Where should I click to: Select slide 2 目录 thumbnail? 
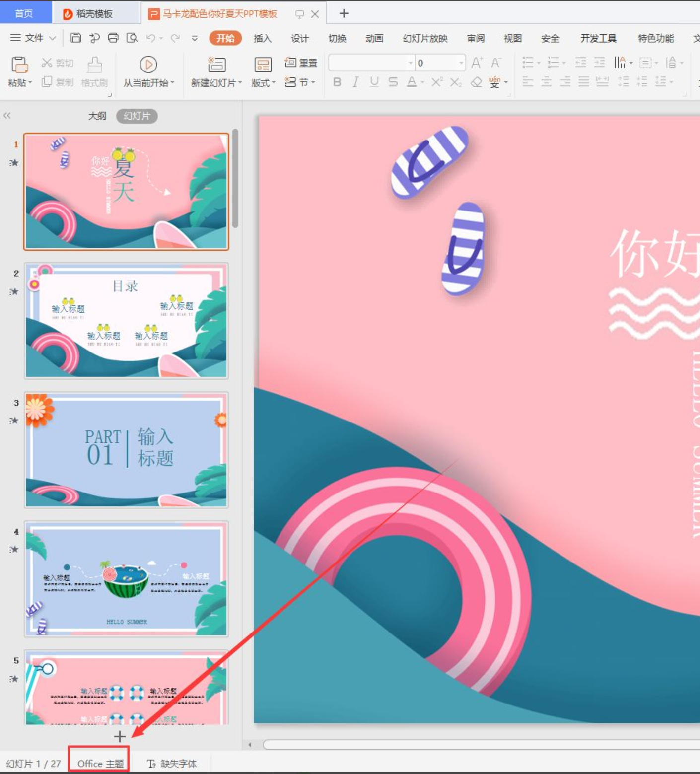tap(126, 321)
